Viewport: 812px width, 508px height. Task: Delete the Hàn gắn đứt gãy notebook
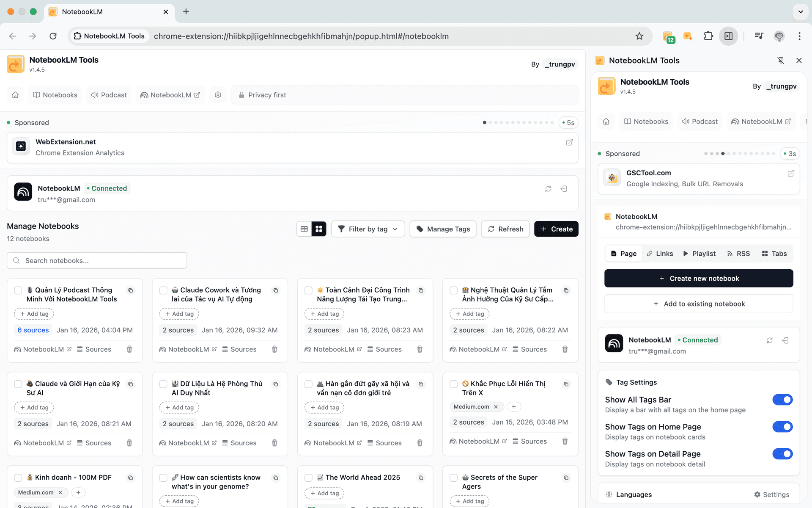(420, 443)
